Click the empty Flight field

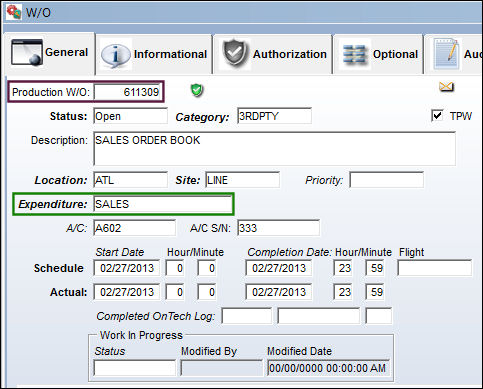[x=435, y=268]
